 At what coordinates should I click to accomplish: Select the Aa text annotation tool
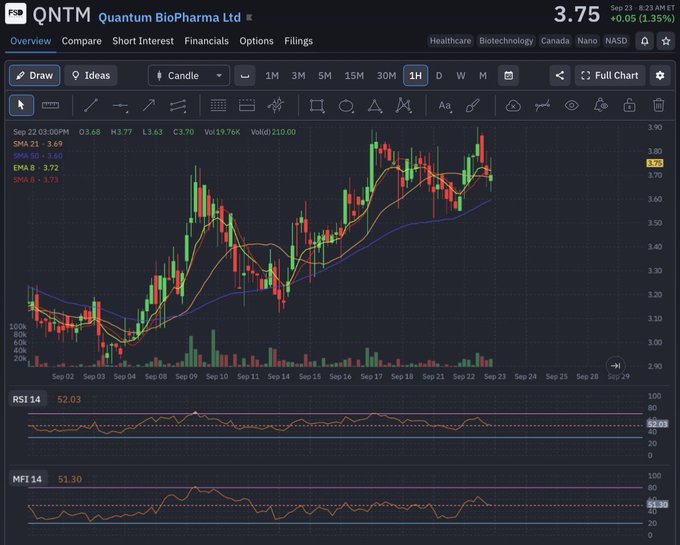coord(445,106)
